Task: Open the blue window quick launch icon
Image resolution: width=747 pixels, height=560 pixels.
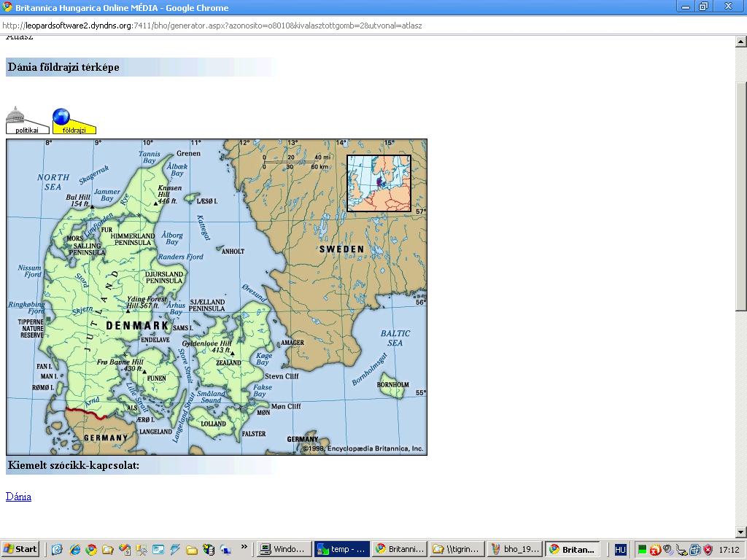Action: click(158, 550)
